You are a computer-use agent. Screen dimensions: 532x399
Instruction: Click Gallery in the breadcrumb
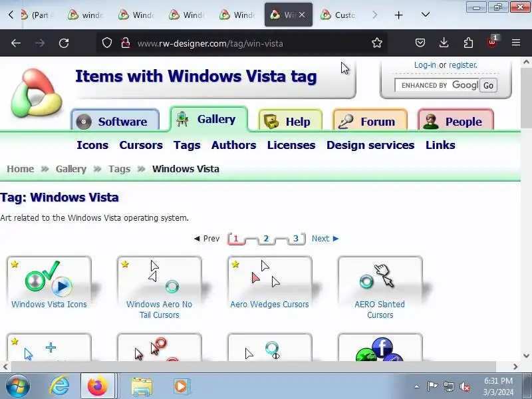coord(71,169)
